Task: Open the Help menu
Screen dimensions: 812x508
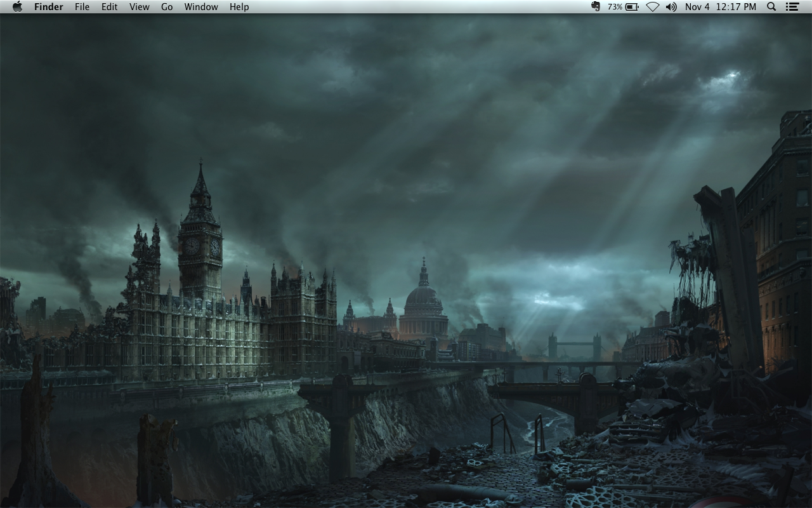Action: coord(239,7)
